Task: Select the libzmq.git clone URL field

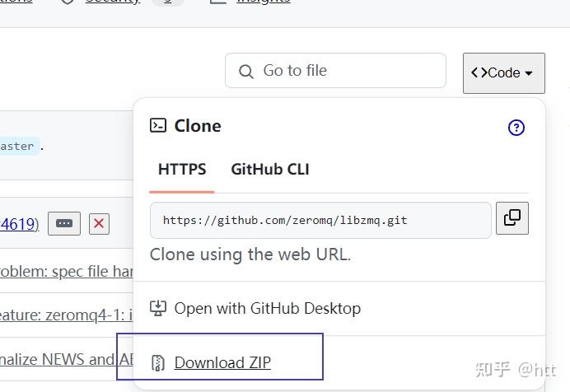Action: (320, 220)
